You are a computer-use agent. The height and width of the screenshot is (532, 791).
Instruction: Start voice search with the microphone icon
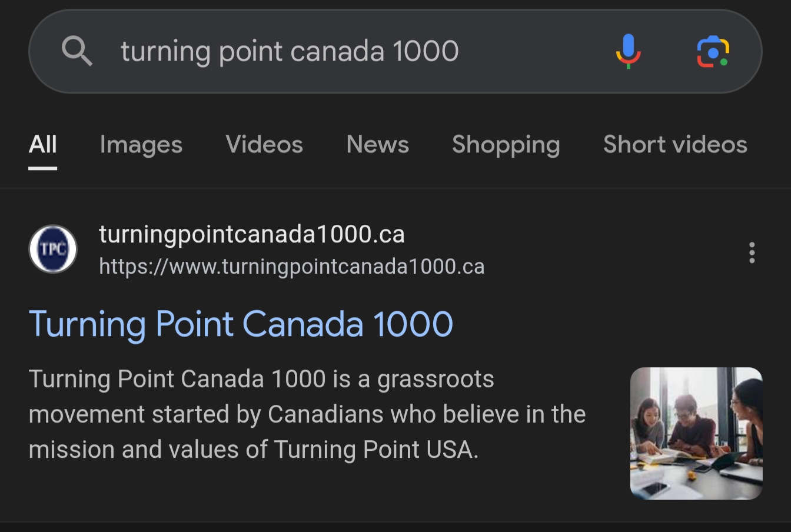628,51
